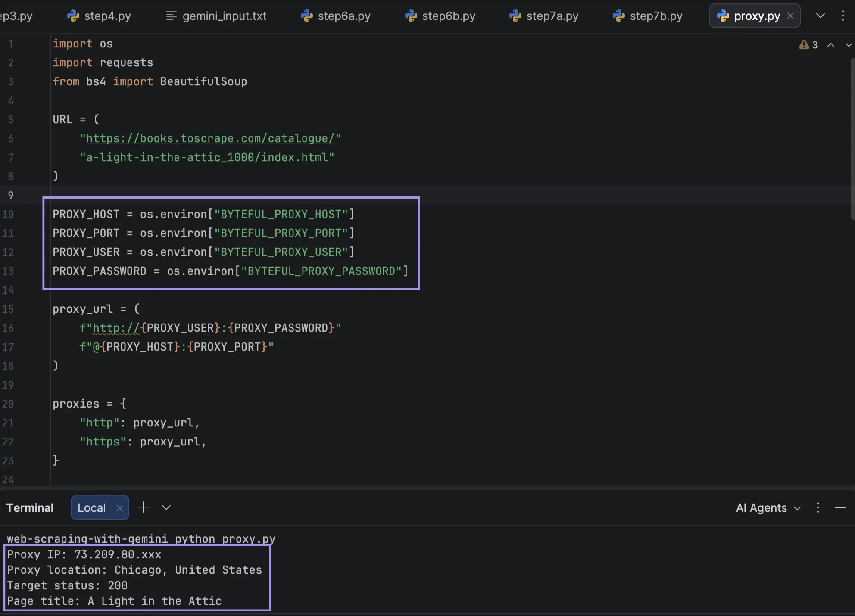Click the "Target status: 200" terminal line
The width and height of the screenshot is (855, 616).
[x=67, y=585]
